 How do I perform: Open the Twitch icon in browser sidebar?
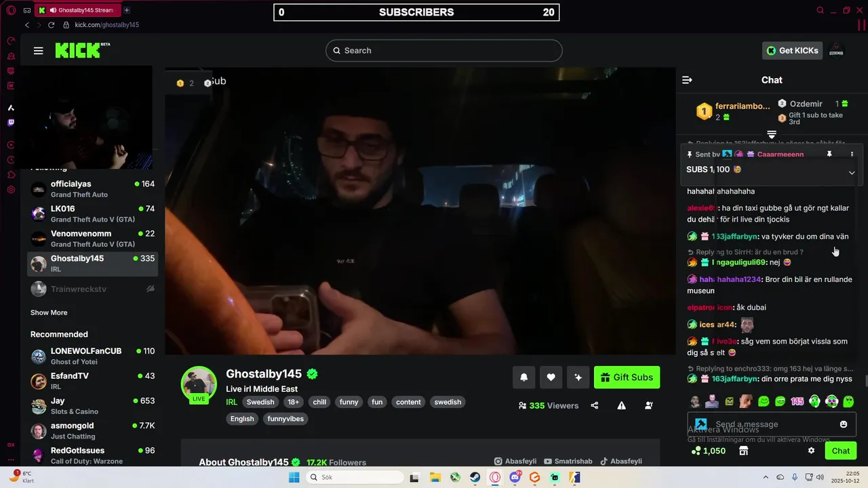(11, 123)
